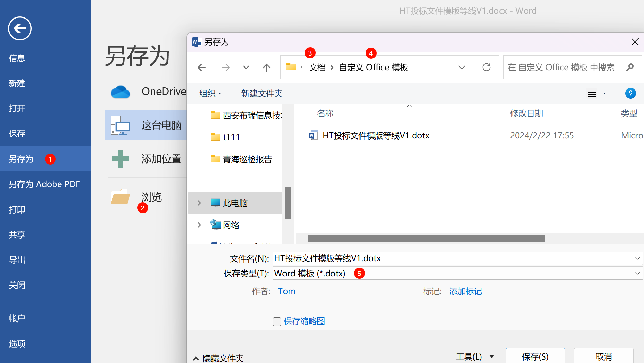Click the 文档 breadcrumb segment
This screenshot has width=644, height=363.
pyautogui.click(x=317, y=68)
